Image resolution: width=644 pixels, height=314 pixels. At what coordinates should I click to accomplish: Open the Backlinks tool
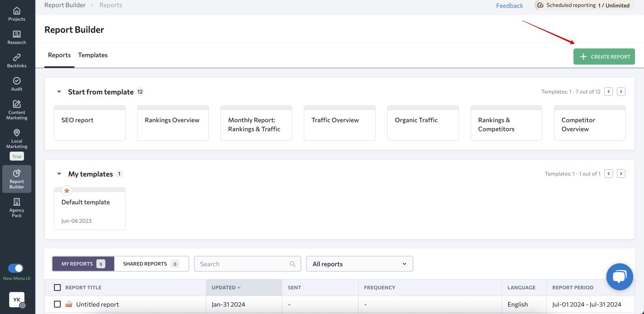(x=16, y=60)
